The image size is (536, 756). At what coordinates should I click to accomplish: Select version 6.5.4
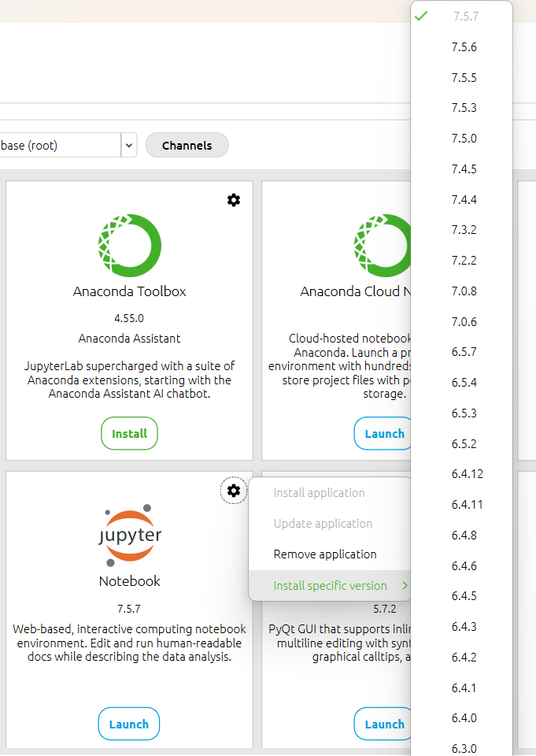point(461,383)
